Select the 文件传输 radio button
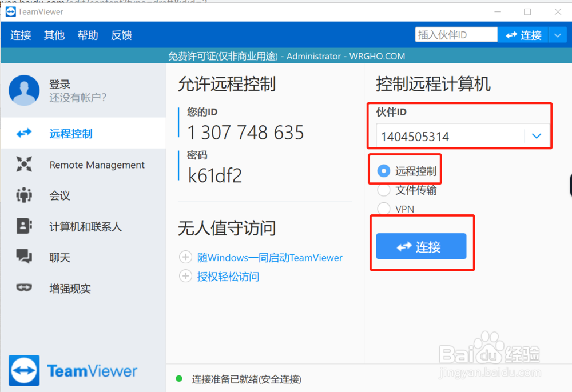This screenshot has width=572, height=392. (384, 190)
